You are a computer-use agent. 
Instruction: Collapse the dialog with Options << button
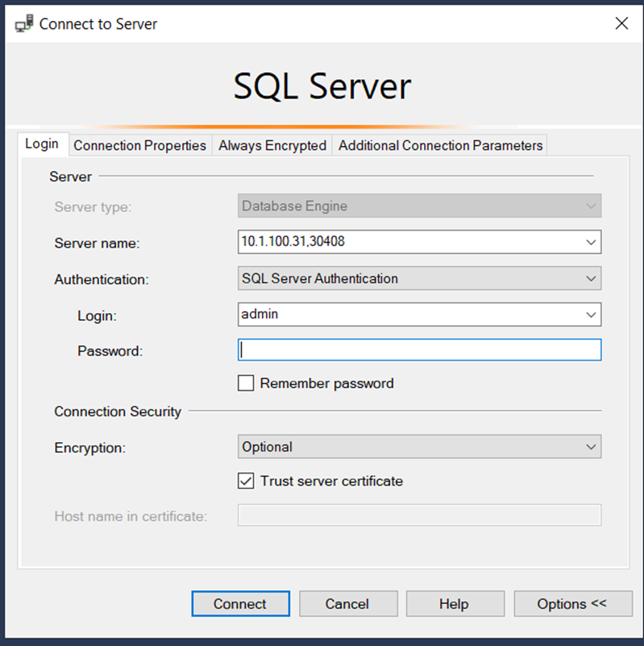573,603
